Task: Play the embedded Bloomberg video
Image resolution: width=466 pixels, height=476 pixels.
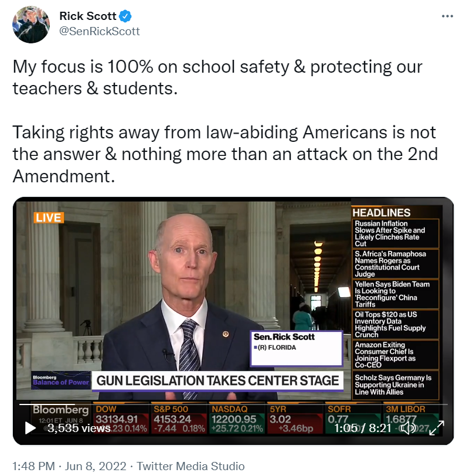Action: [x=30, y=428]
